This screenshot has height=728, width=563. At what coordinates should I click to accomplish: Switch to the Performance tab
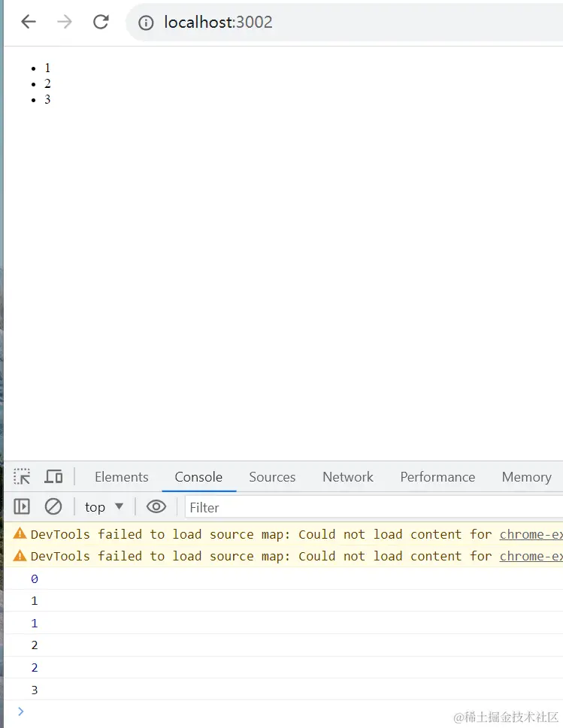(x=437, y=477)
